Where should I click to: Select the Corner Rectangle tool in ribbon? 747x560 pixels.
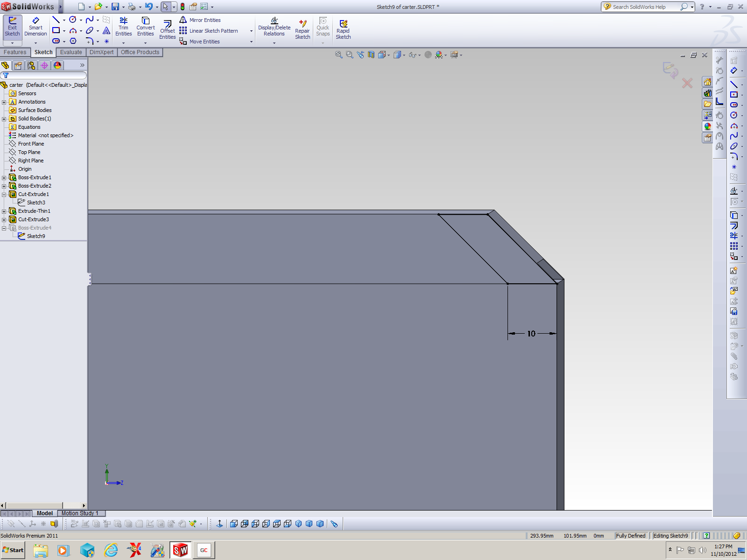coord(56,30)
